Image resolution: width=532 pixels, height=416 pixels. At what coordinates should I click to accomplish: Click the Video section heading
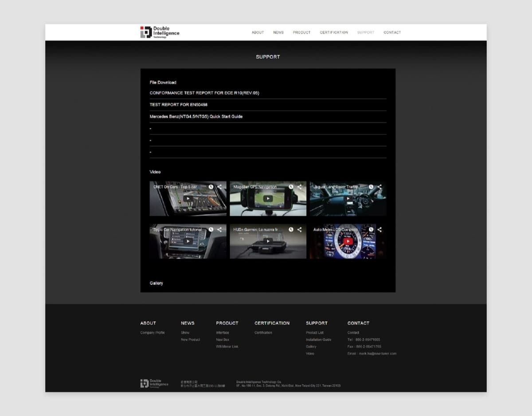point(155,172)
